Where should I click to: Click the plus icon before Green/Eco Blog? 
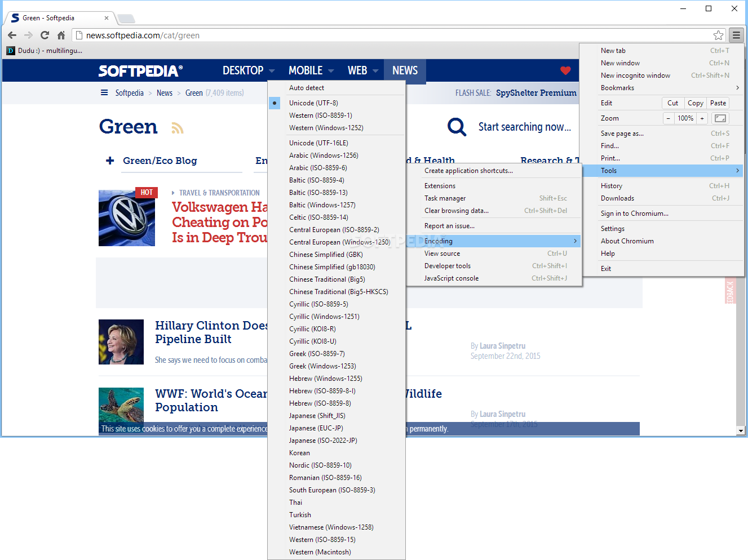pos(110,161)
